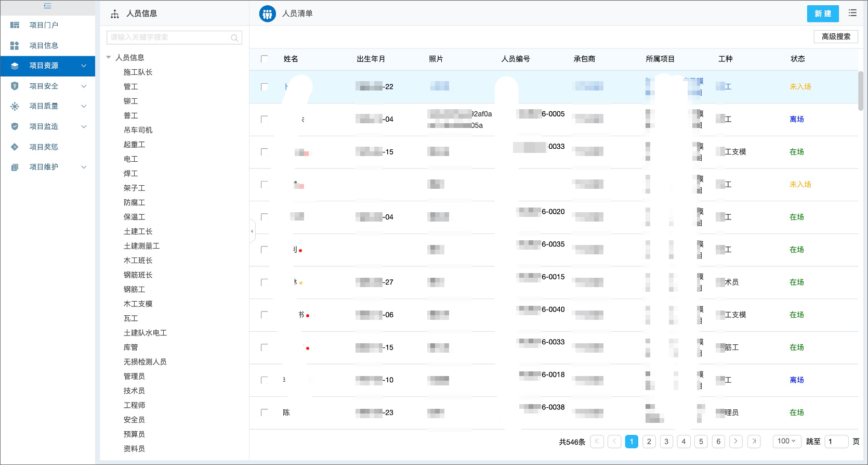The height and width of the screenshot is (465, 868).
Task: Click the keyword search field in tree panel
Action: pos(174,37)
